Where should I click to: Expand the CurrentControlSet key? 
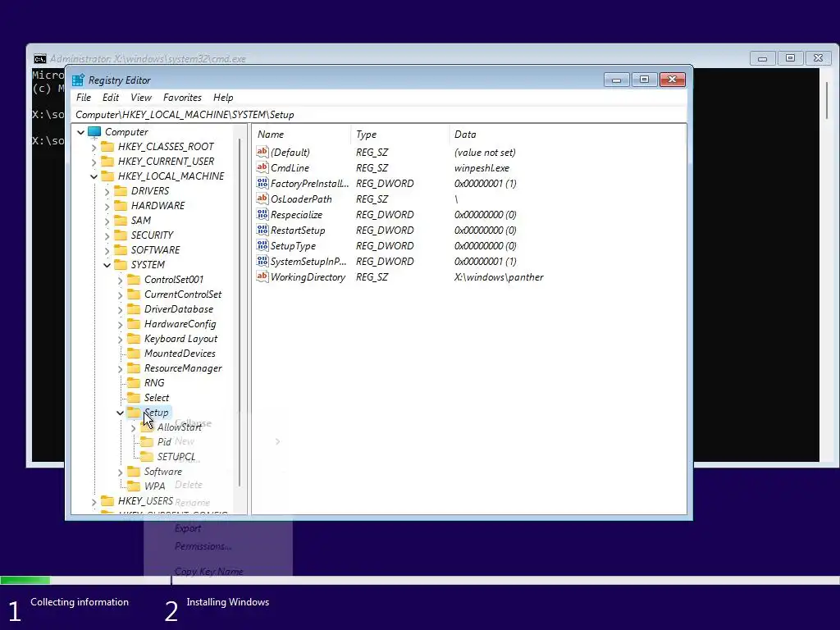click(120, 294)
